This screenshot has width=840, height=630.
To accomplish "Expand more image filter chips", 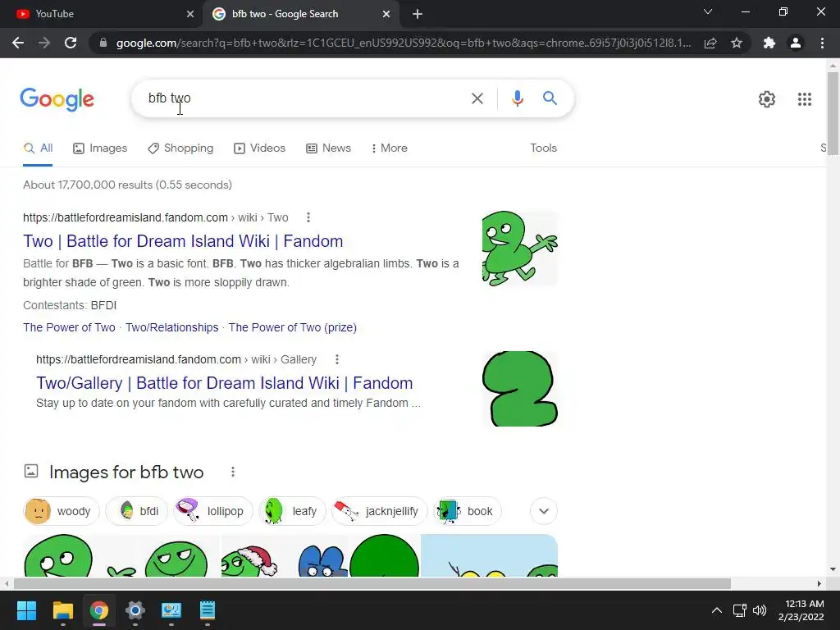I will pos(544,511).
